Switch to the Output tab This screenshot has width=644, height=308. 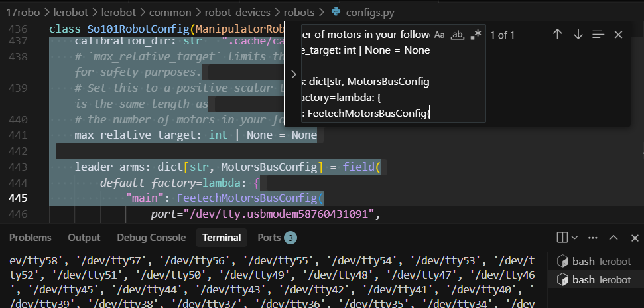point(84,238)
